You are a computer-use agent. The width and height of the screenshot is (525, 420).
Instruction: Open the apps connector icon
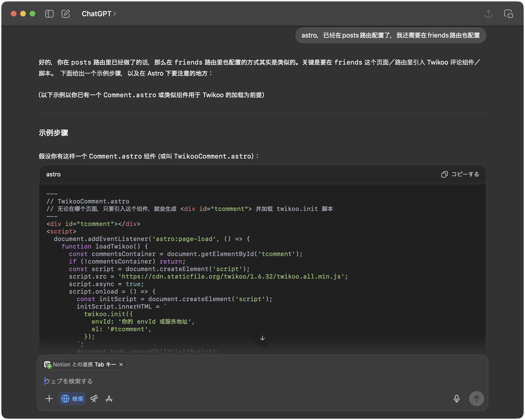[109, 398]
